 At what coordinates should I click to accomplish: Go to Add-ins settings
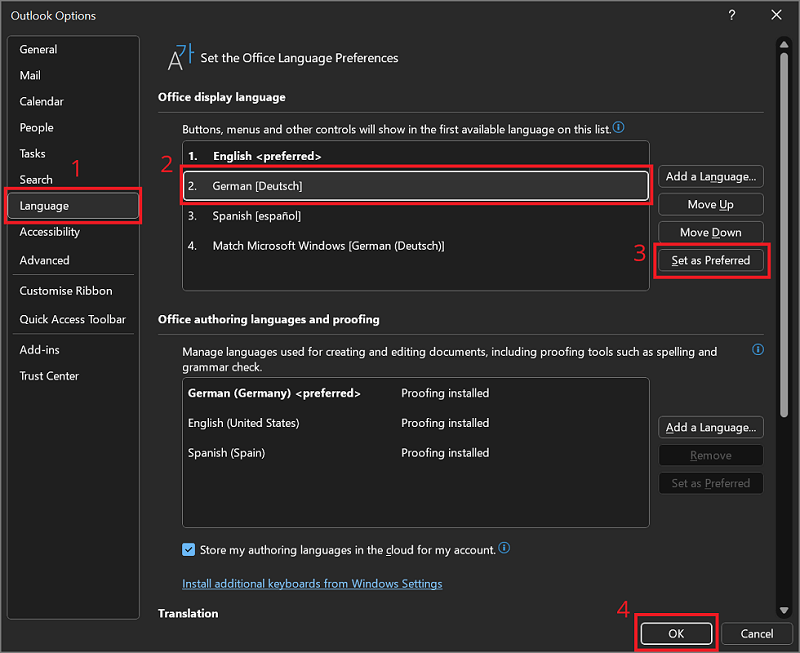[73, 350]
